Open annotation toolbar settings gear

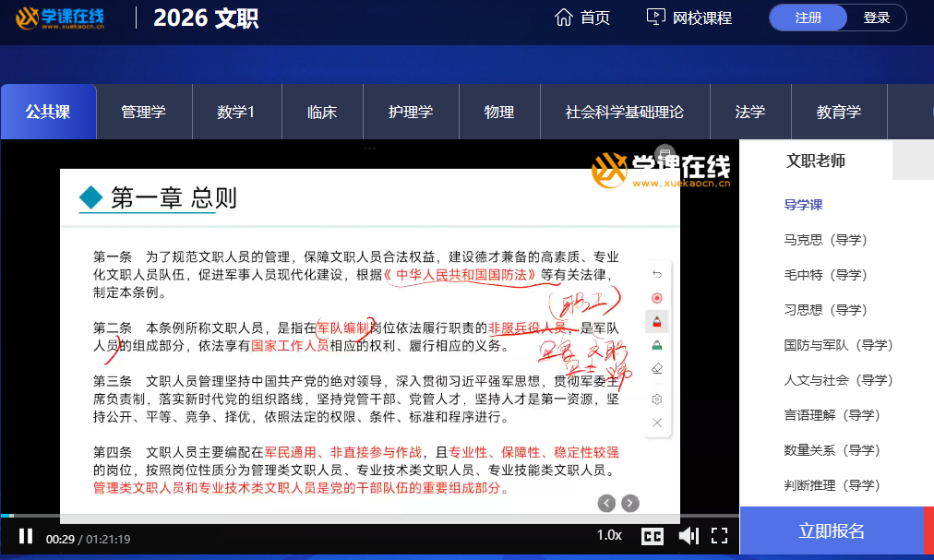[x=657, y=399]
